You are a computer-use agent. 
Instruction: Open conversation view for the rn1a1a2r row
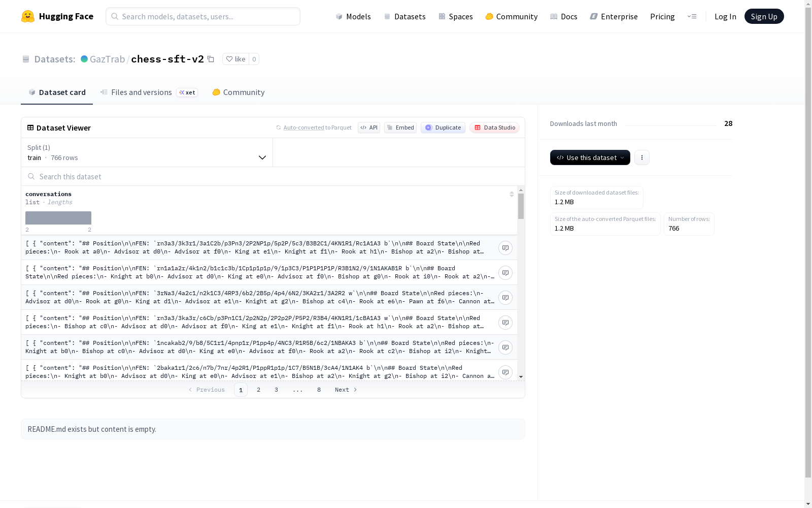click(505, 273)
